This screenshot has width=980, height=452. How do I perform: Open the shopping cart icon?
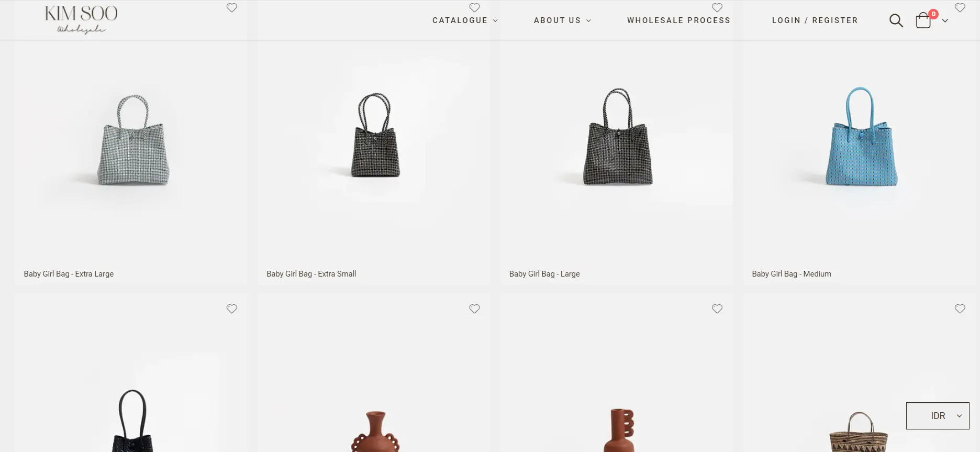pos(923,20)
